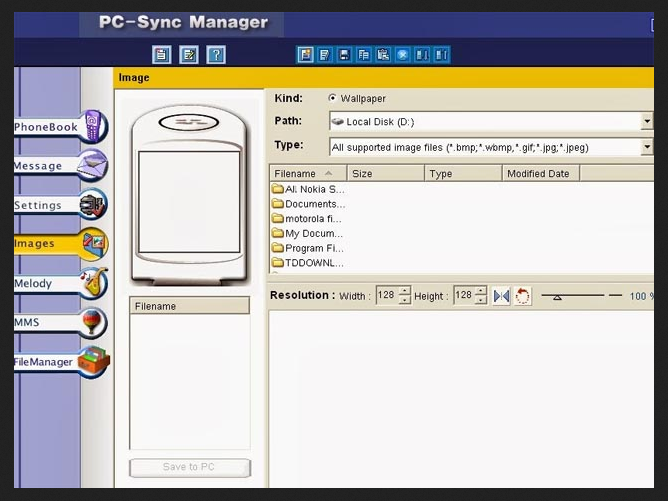The width and height of the screenshot is (668, 501).
Task: Open the Message section
Action: tap(61, 165)
